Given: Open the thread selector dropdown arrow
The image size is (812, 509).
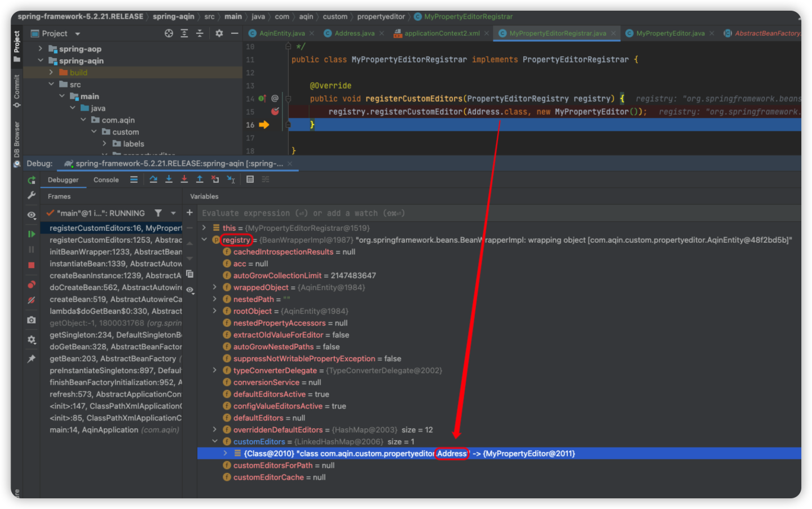Looking at the screenshot, I should (173, 213).
